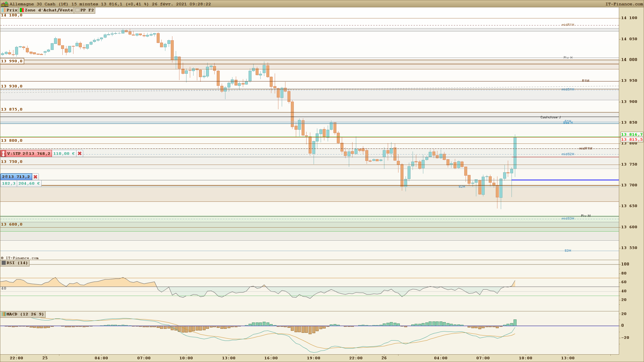Click the 204,60 € position profit label
This screenshot has height=362, width=644.
coord(29,184)
